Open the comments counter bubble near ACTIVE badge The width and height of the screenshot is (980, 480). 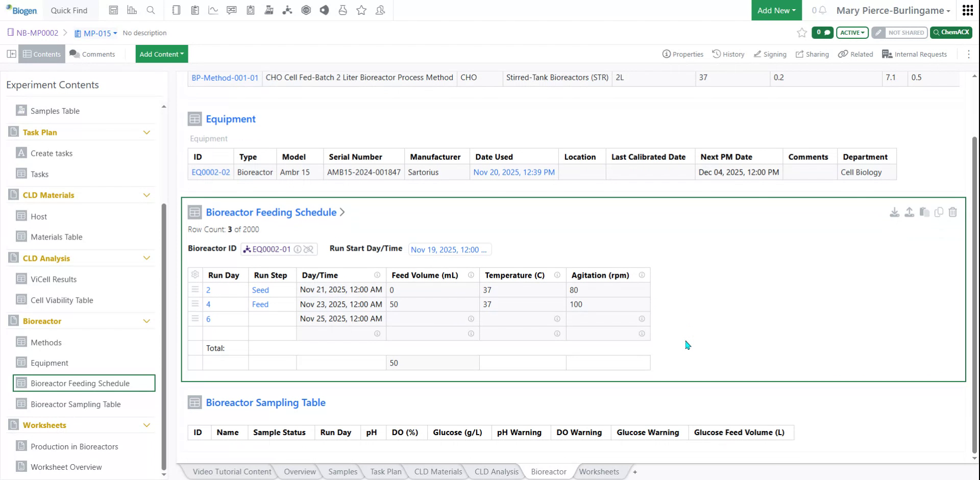(822, 32)
